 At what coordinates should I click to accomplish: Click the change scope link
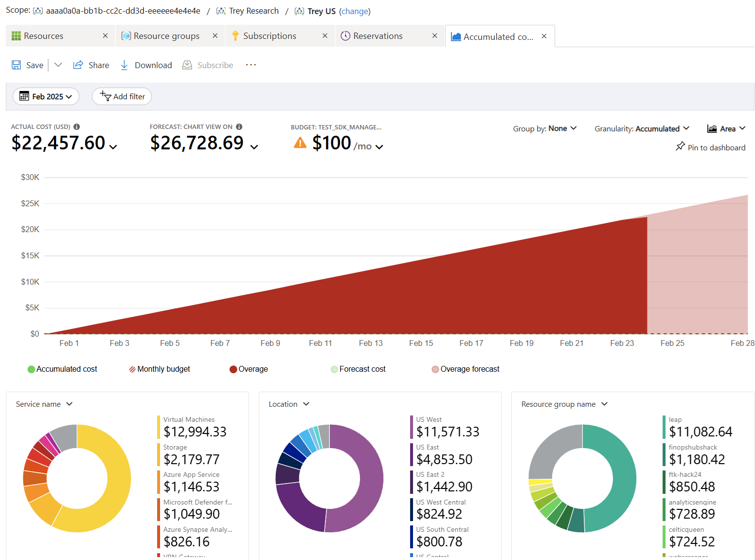pos(355,11)
